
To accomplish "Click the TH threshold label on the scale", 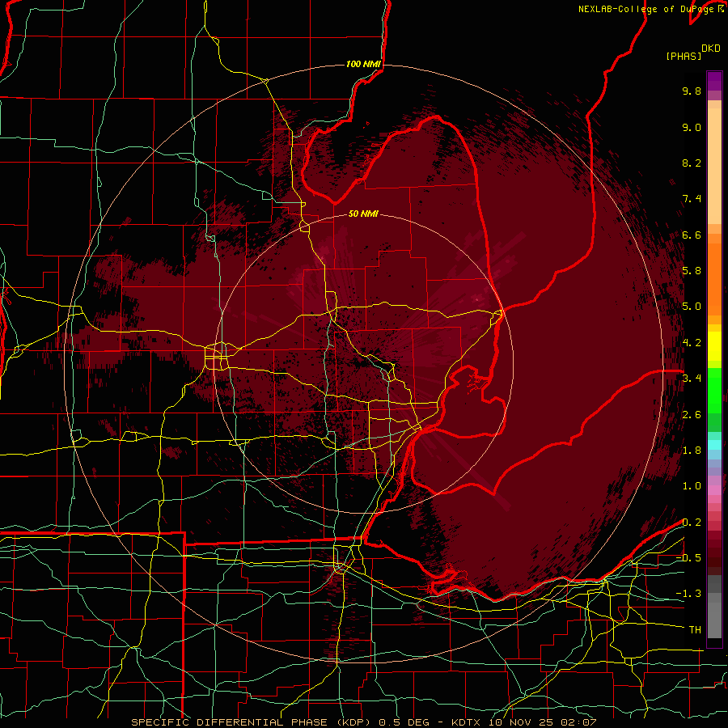I will 695,630.
